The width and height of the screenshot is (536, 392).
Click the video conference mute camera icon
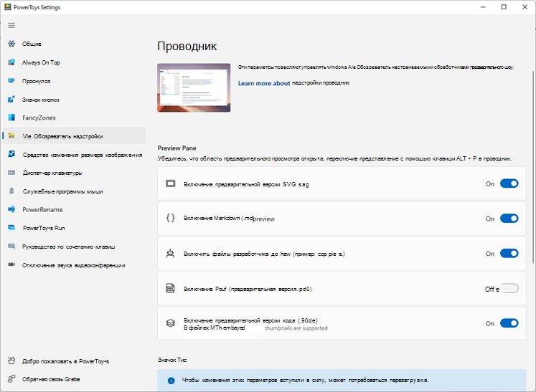(11, 264)
